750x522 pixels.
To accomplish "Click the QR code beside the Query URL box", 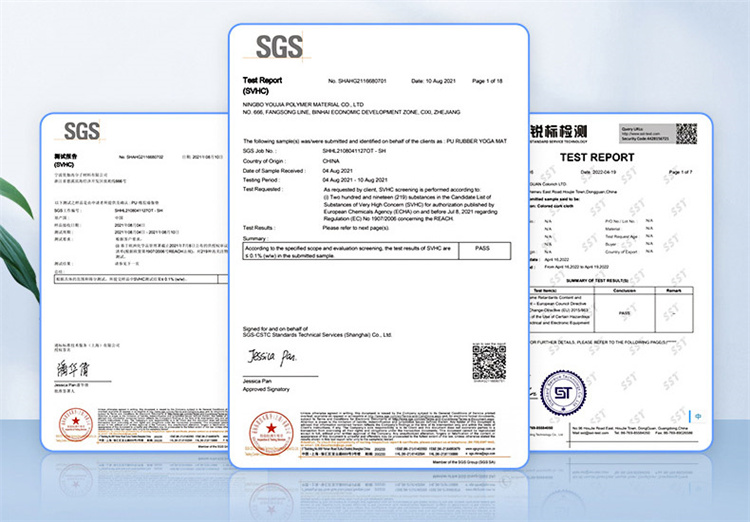I will click(x=686, y=133).
